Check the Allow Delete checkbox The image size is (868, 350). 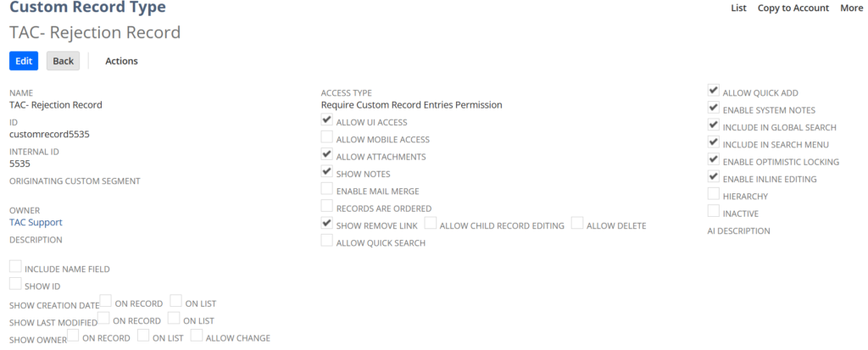pos(577,223)
